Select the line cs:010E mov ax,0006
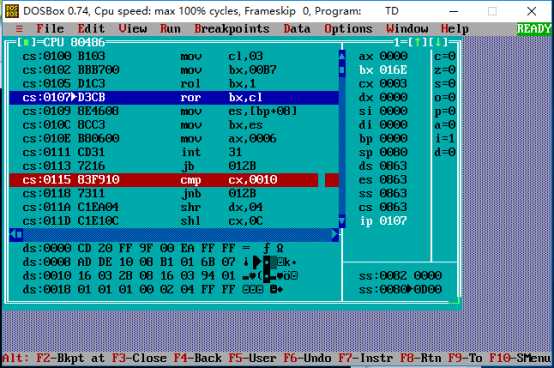 tap(174, 138)
